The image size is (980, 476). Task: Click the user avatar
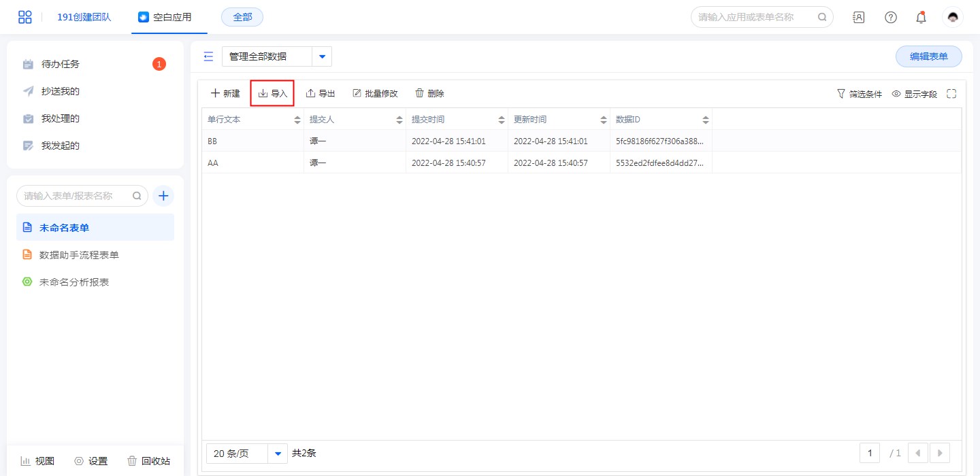952,18
